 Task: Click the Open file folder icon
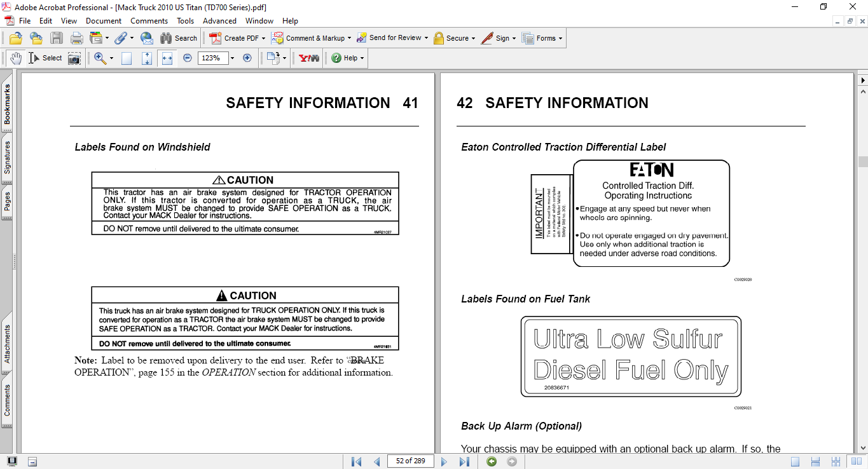[x=16, y=38]
